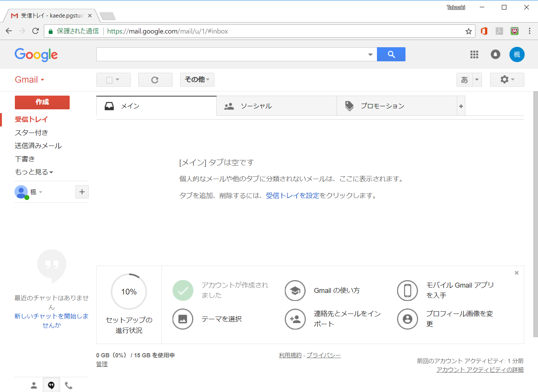Click in the Gmail search field
The height and width of the screenshot is (392, 538).
tap(231, 54)
